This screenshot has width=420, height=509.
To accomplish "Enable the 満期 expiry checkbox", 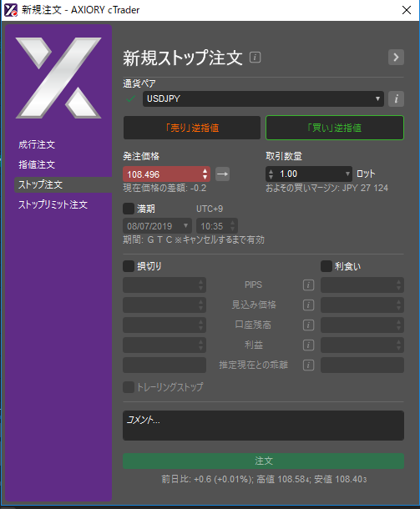I will tap(129, 209).
